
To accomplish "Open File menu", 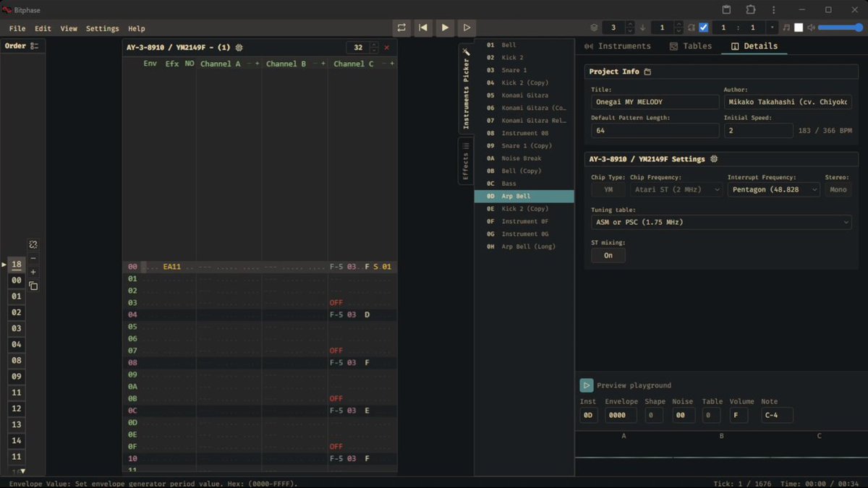I will pos(17,28).
